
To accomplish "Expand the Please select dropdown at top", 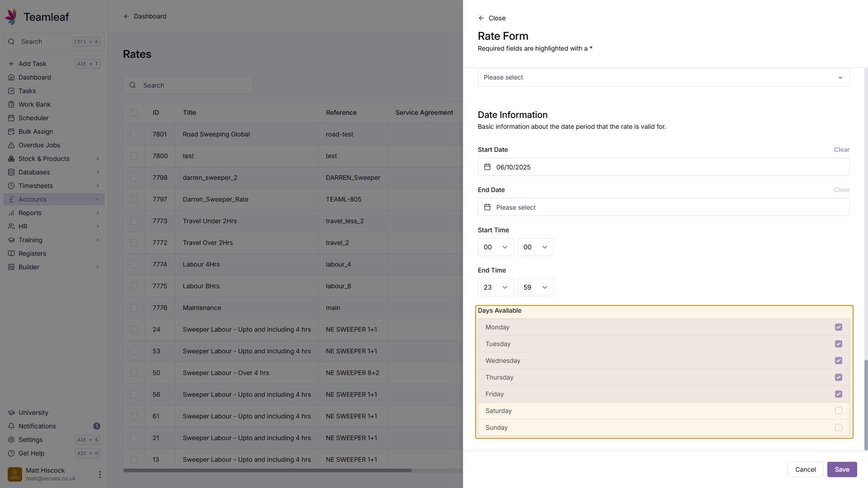I will click(663, 78).
